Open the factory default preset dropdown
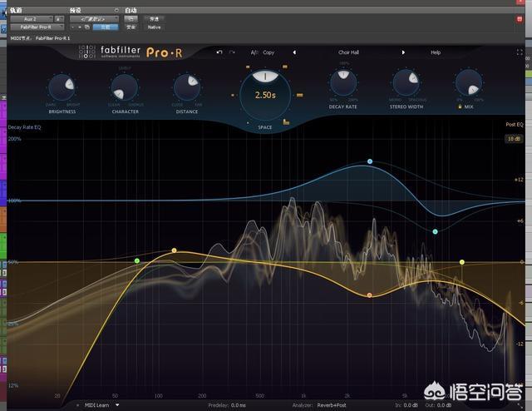The height and width of the screenshot is (411, 532). [x=94, y=19]
